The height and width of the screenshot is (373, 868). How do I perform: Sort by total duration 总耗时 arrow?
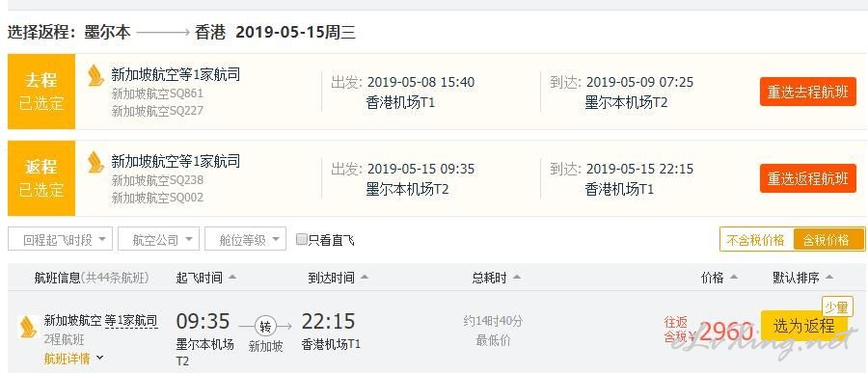[x=517, y=278]
